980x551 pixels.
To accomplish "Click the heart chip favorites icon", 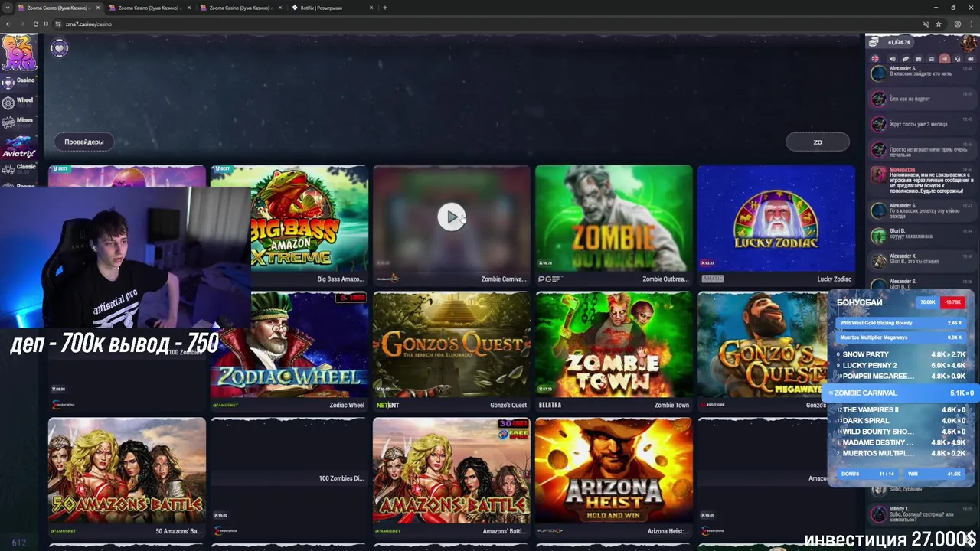I will click(59, 49).
